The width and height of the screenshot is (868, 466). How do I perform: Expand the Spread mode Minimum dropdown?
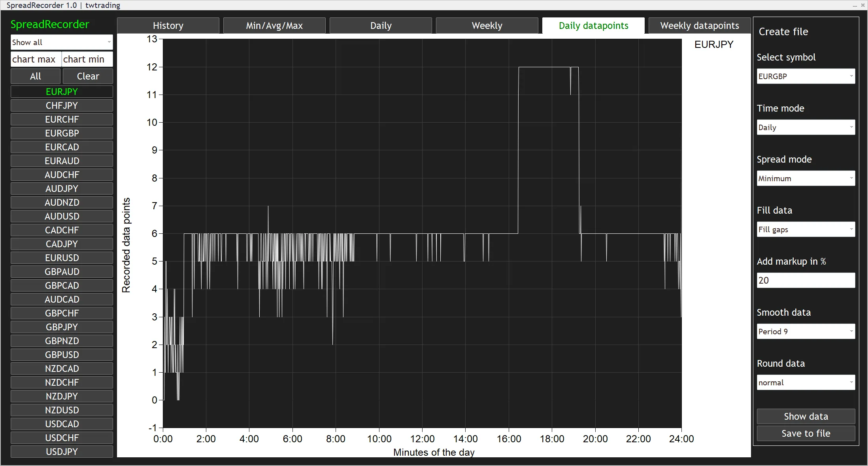click(x=806, y=178)
